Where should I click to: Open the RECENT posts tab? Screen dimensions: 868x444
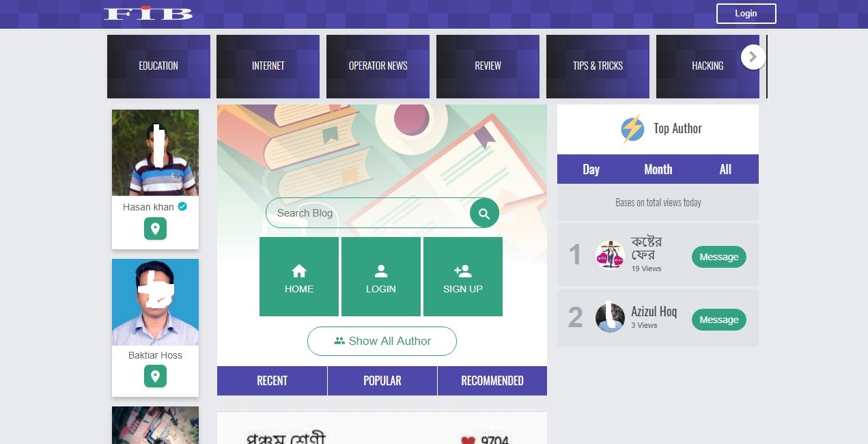[272, 380]
